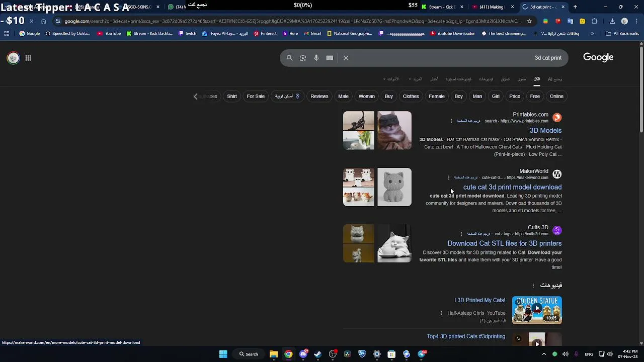The height and width of the screenshot is (362, 644).
Task: Open the on-screen keyboard icon in the search box
Action: (330, 58)
